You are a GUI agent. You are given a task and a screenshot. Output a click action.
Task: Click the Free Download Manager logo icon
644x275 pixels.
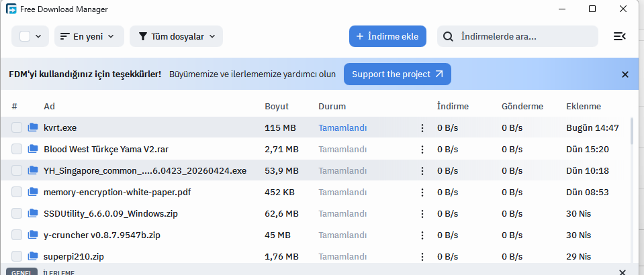pyautogui.click(x=11, y=9)
